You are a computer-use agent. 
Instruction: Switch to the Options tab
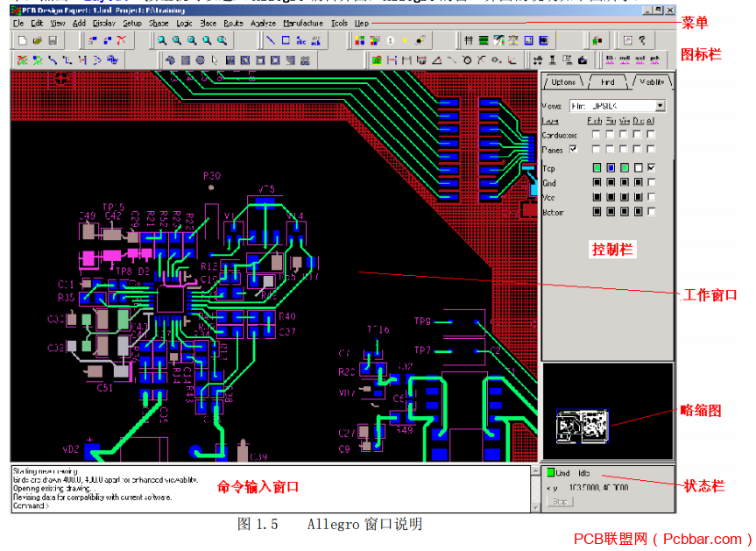coord(563,82)
